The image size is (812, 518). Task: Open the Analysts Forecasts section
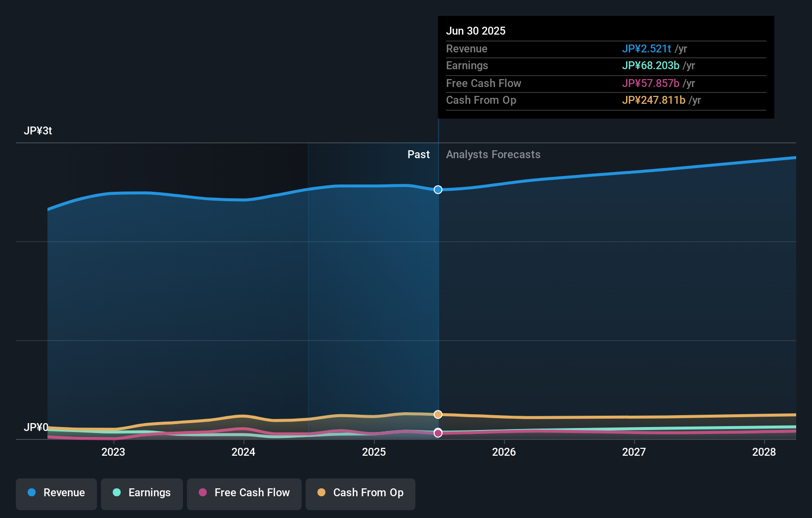point(493,154)
